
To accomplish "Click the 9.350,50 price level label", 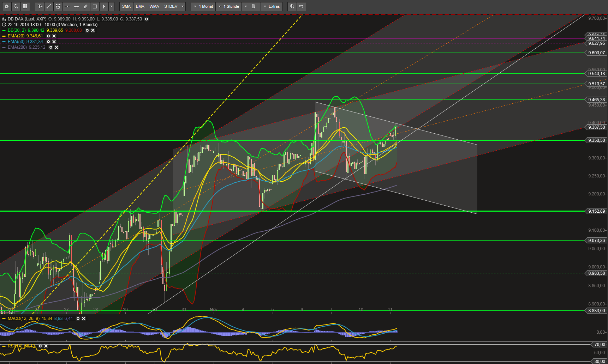I will [596, 140].
